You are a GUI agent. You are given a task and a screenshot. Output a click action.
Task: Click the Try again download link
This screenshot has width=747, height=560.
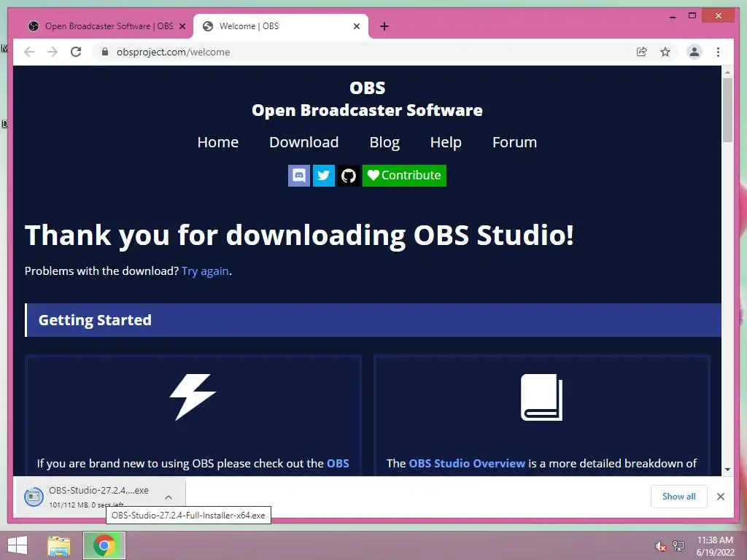click(x=205, y=271)
